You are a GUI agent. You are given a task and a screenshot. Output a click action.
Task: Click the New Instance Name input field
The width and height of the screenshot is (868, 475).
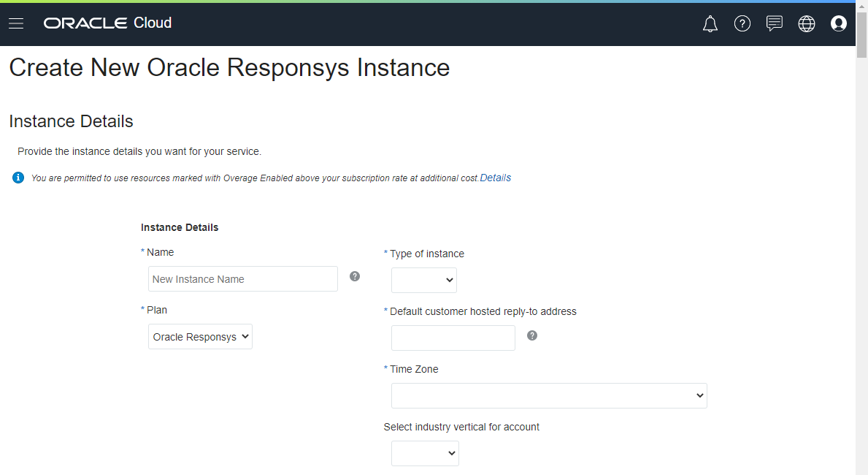242,278
